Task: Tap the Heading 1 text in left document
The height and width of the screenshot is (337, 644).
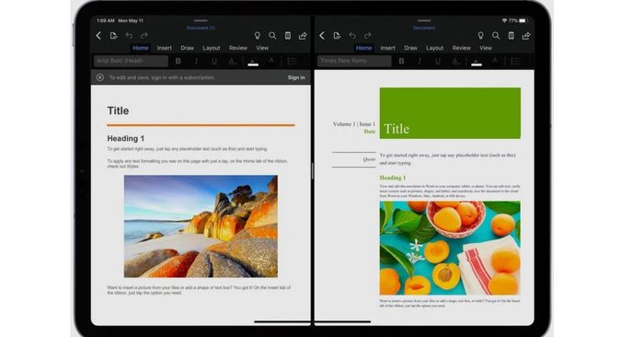Action: click(126, 138)
